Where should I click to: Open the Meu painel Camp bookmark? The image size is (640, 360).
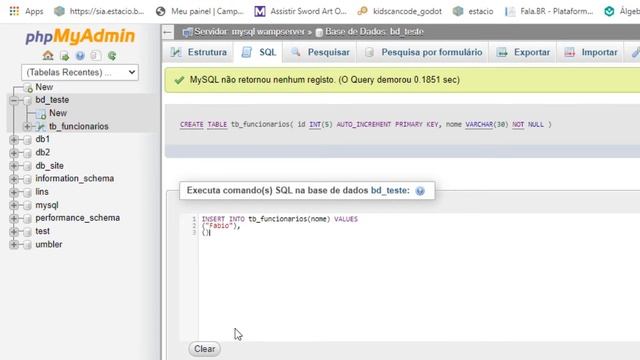(x=200, y=11)
